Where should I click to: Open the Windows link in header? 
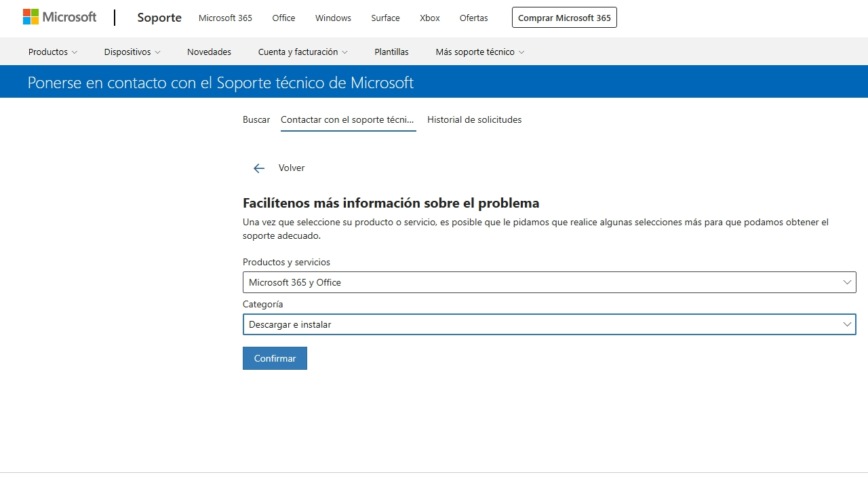[333, 18]
